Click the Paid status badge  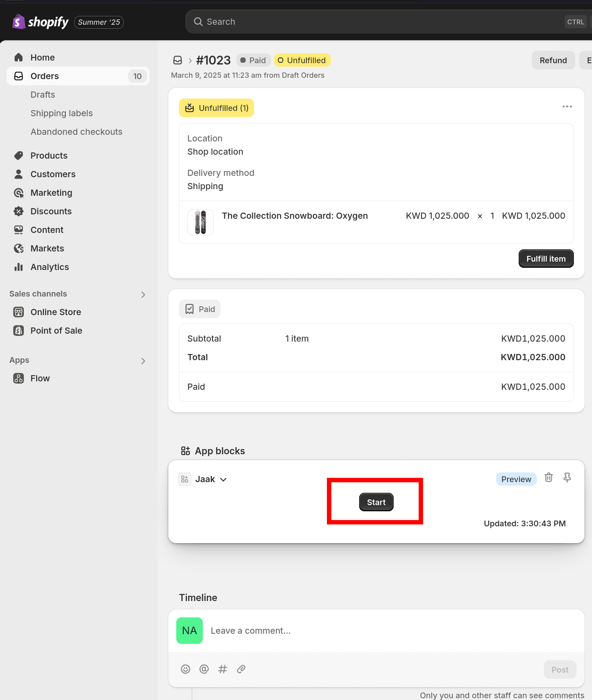pos(254,60)
